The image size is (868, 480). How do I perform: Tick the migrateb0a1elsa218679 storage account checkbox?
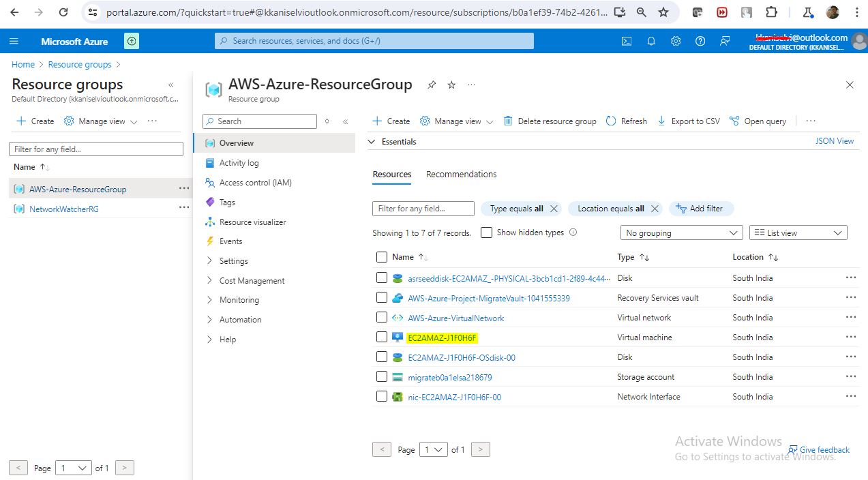[x=382, y=377]
